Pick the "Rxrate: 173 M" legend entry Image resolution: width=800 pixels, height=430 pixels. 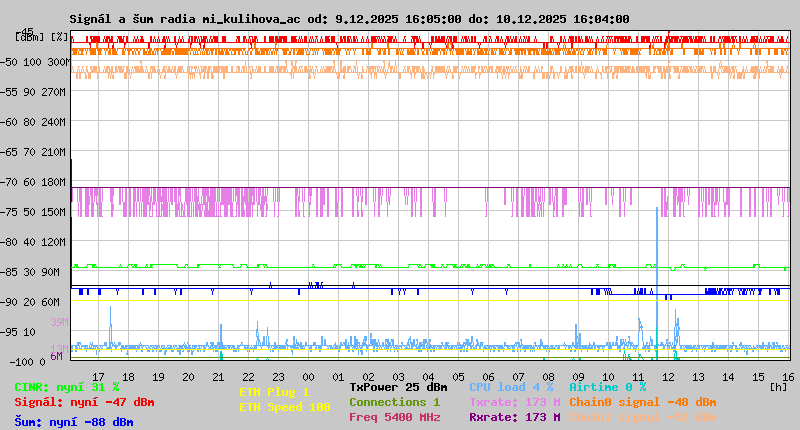tap(515, 417)
